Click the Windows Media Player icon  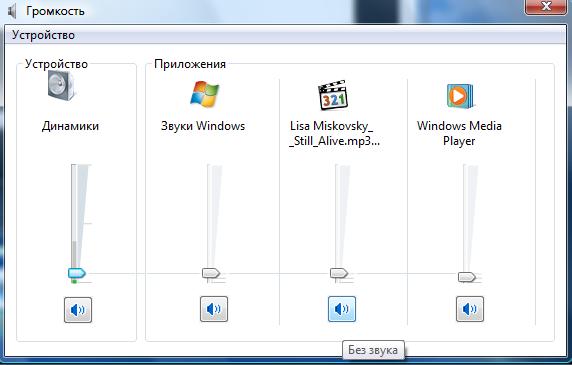pyautogui.click(x=460, y=96)
